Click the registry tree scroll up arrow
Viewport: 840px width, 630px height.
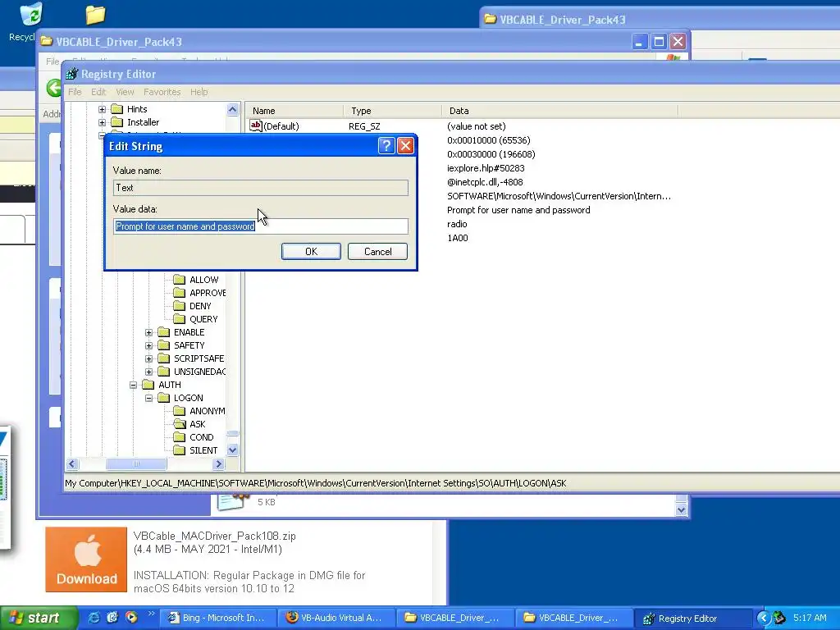click(x=232, y=109)
